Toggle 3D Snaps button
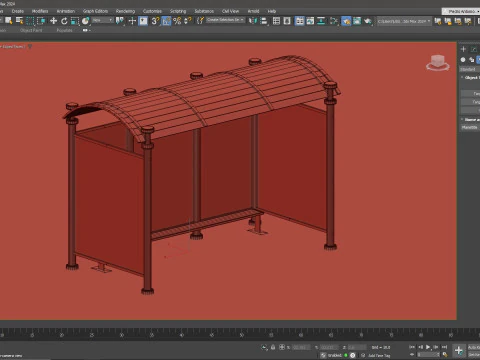The image size is (480, 360). click(x=155, y=21)
